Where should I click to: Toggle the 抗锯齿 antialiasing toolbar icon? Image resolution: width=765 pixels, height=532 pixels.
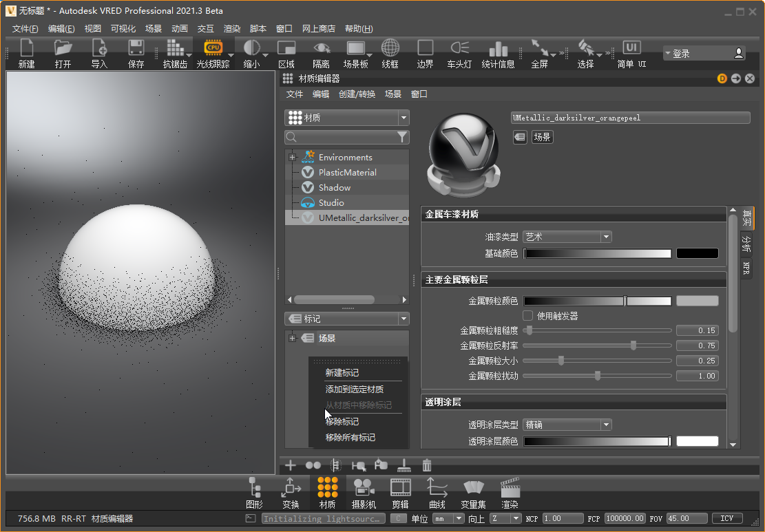pos(175,54)
